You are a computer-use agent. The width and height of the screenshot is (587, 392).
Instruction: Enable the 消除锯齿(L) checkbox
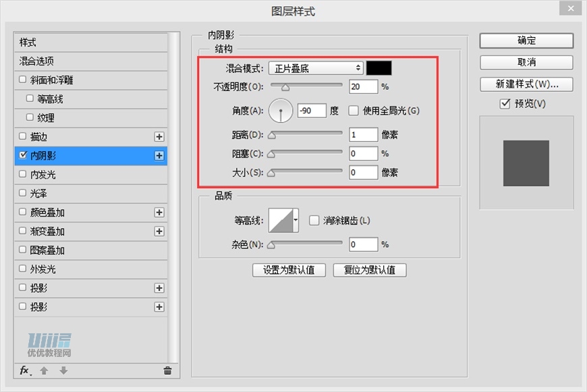click(x=314, y=220)
